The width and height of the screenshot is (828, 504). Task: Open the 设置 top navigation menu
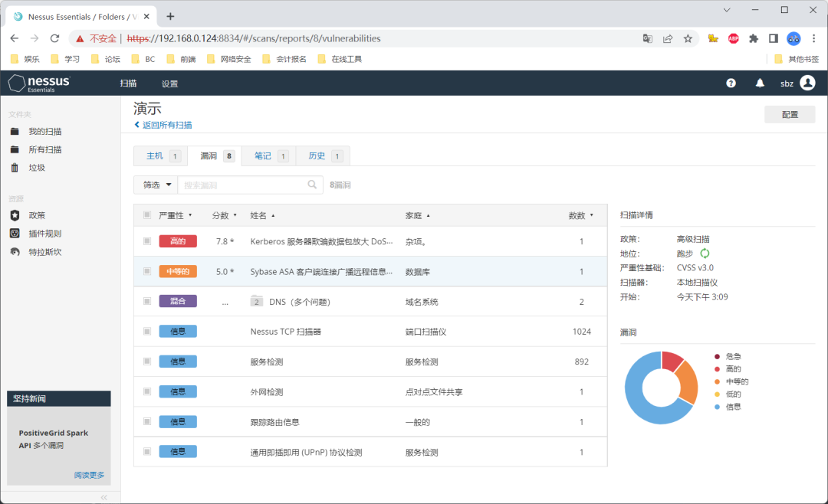170,83
